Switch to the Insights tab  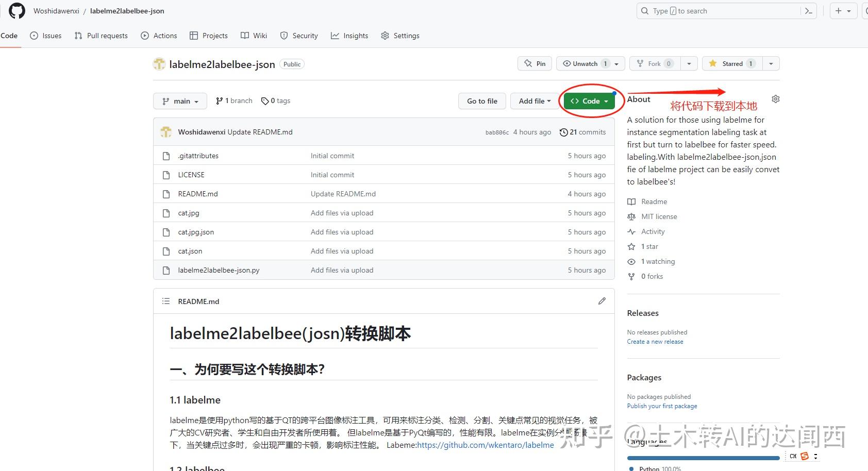pyautogui.click(x=349, y=35)
